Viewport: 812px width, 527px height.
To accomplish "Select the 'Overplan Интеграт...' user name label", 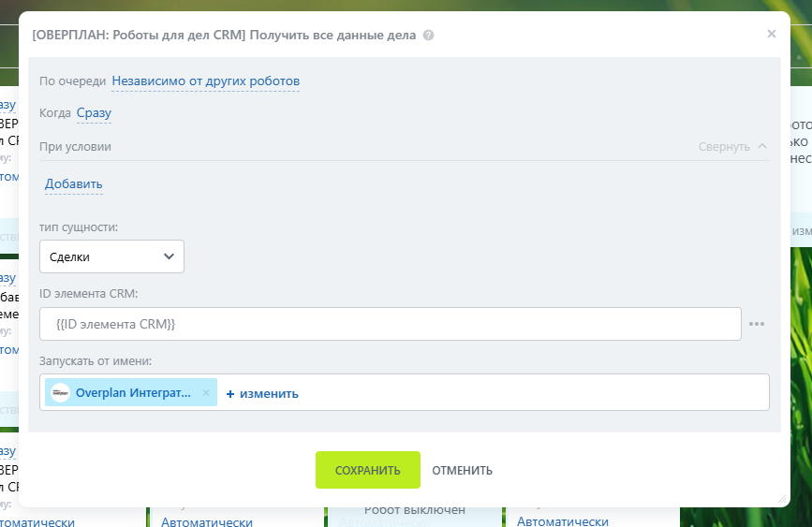I will tap(133, 393).
